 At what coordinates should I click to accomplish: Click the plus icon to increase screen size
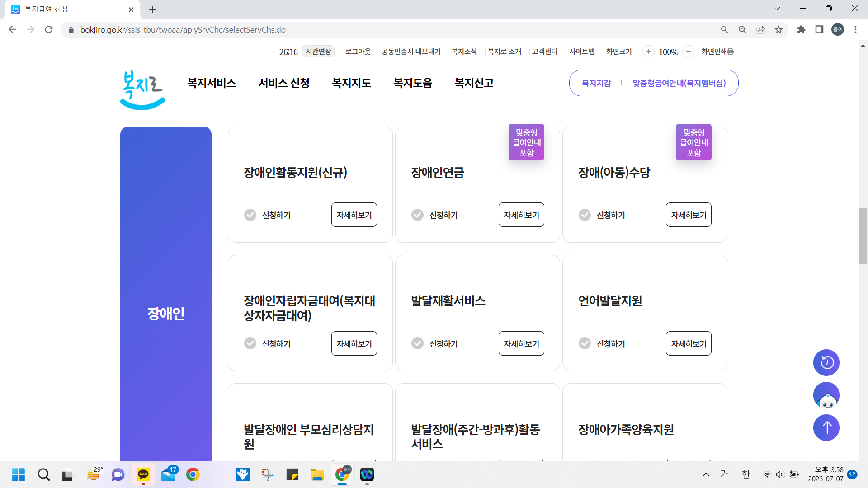(x=649, y=52)
